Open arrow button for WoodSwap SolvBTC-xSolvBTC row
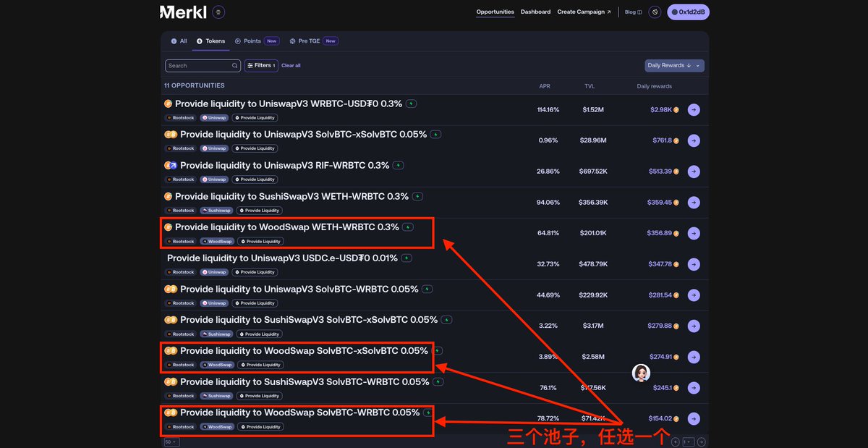Viewport: 868px width, 448px height. click(x=694, y=357)
